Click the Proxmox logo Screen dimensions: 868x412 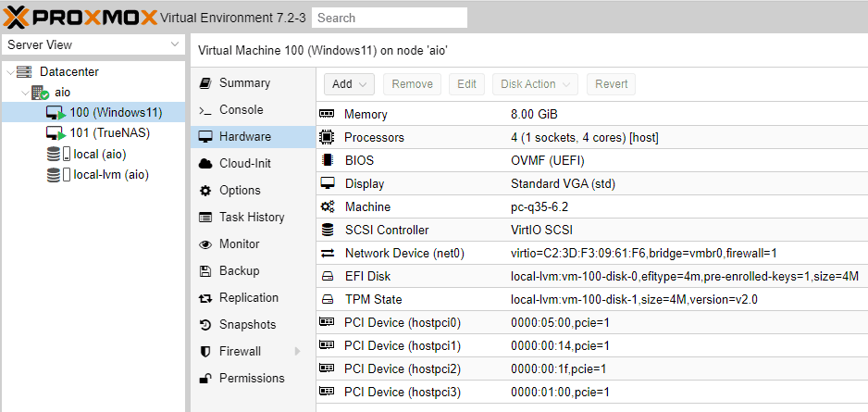coord(81,18)
